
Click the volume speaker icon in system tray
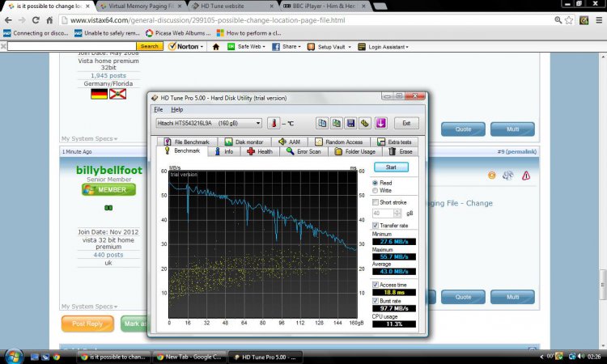(x=581, y=356)
